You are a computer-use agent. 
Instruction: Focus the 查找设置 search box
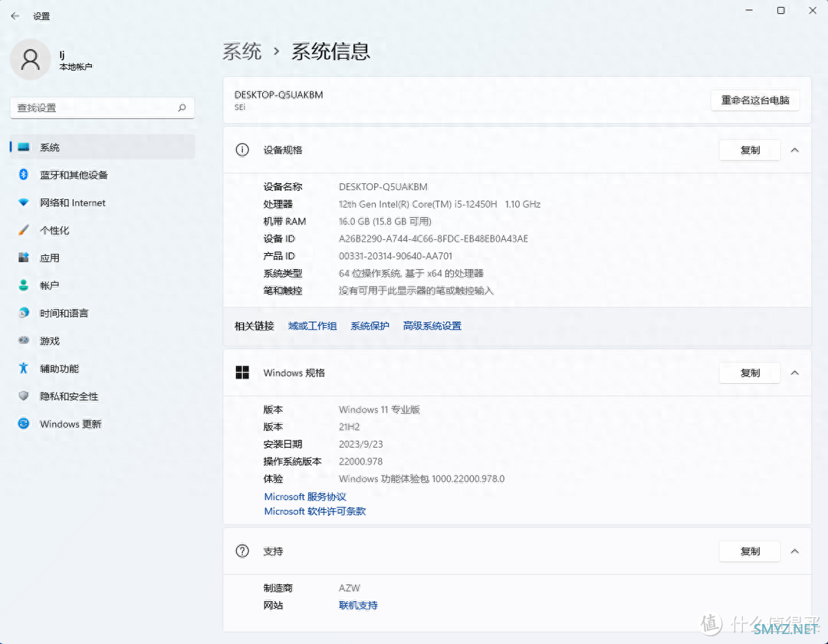click(x=103, y=107)
